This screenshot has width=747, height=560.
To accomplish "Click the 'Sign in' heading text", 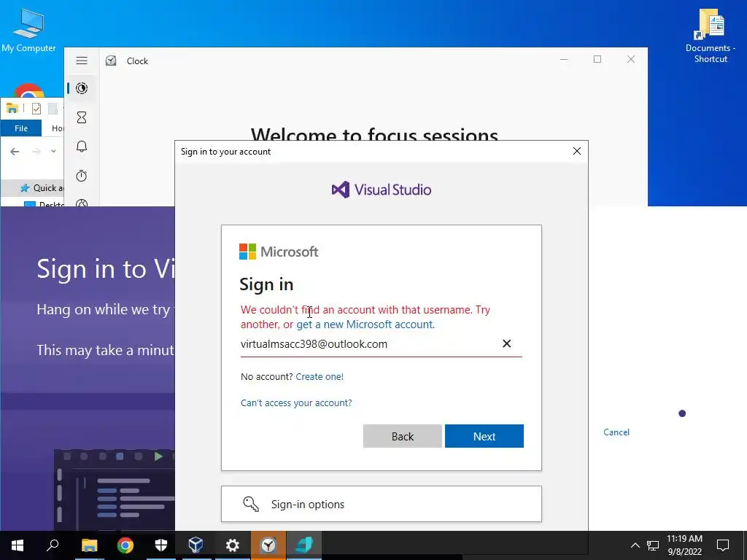I will point(266,284).
